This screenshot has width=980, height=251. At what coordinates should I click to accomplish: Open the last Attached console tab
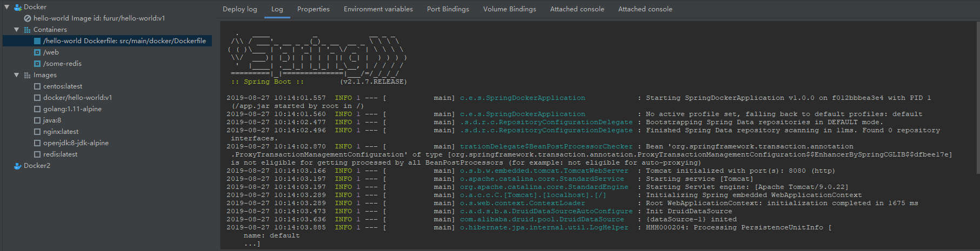(x=645, y=9)
